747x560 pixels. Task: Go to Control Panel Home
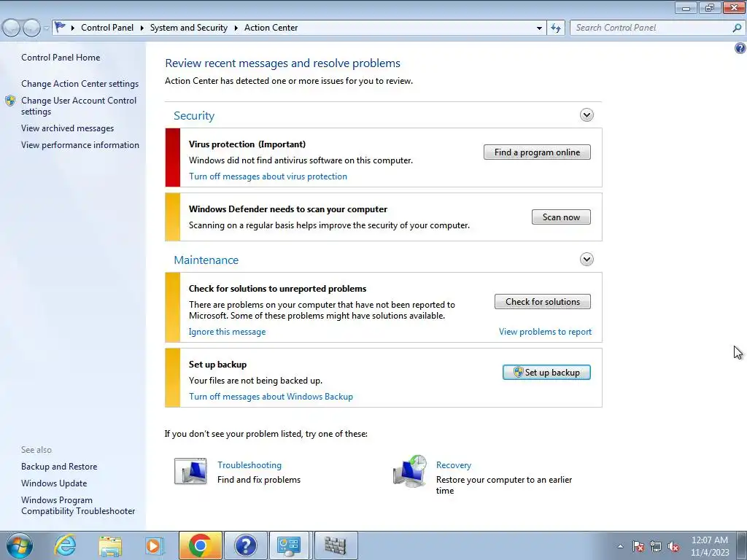(x=61, y=57)
